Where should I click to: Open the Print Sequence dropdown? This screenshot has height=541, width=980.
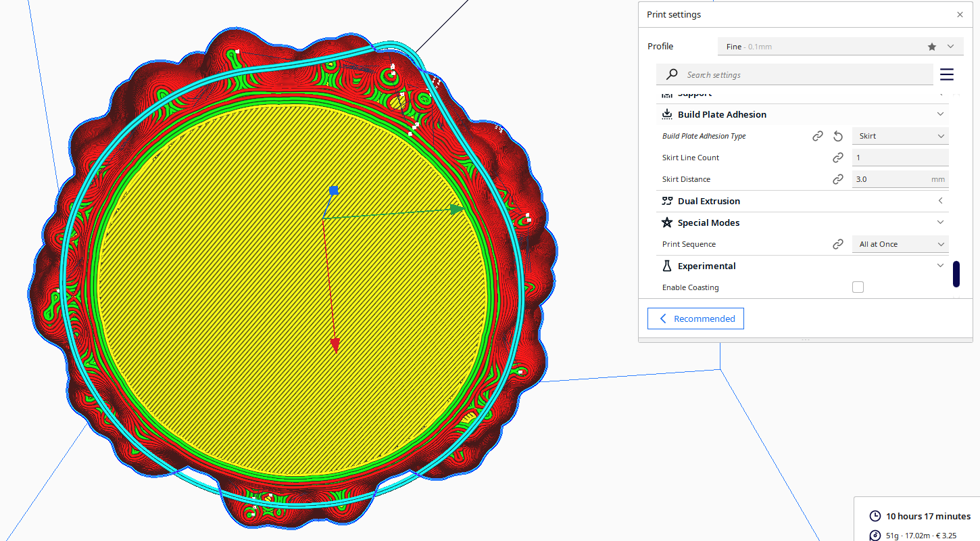900,243
